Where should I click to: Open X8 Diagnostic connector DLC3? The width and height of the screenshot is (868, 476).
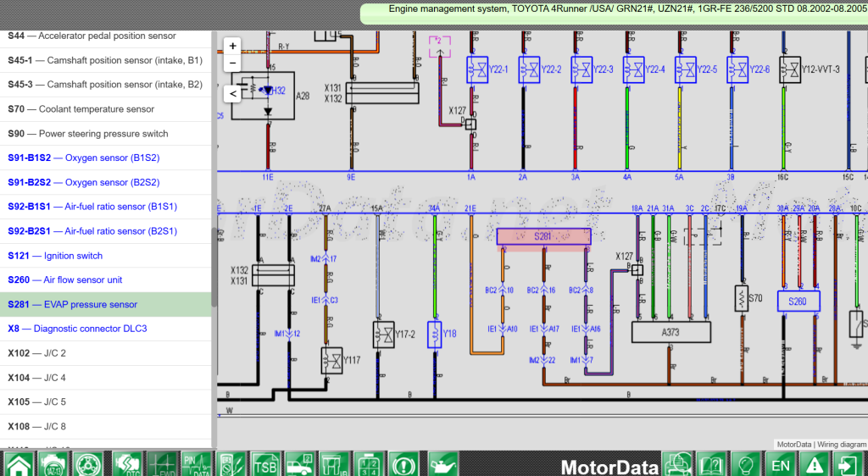click(106, 329)
